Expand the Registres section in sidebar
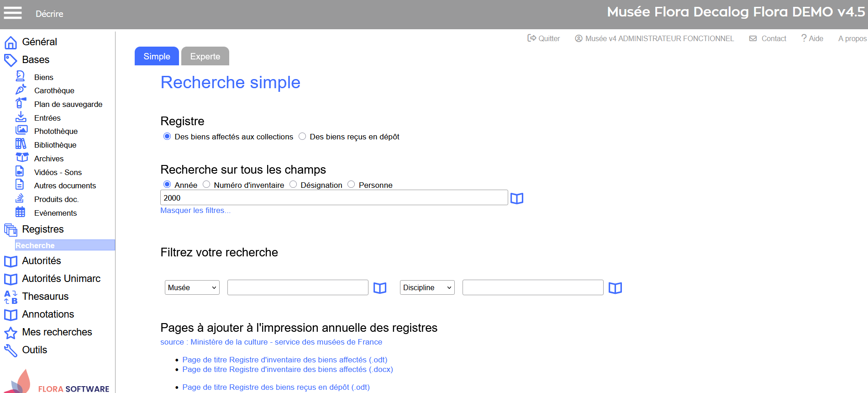The height and width of the screenshot is (393, 868). tap(43, 229)
